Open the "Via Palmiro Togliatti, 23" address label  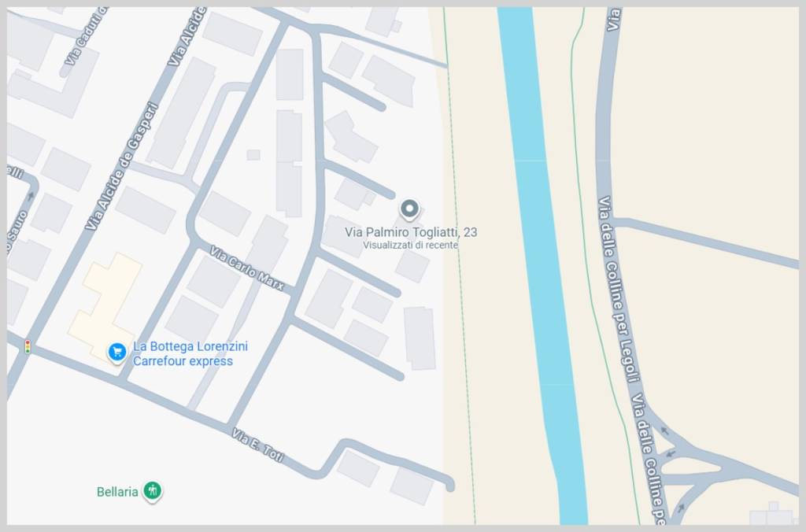point(411,232)
